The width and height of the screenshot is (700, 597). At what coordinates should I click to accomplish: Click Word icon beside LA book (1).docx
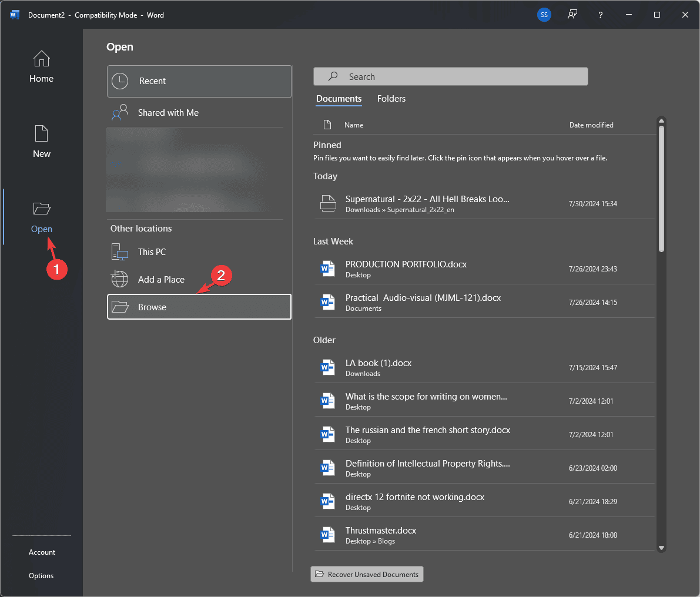pos(328,367)
